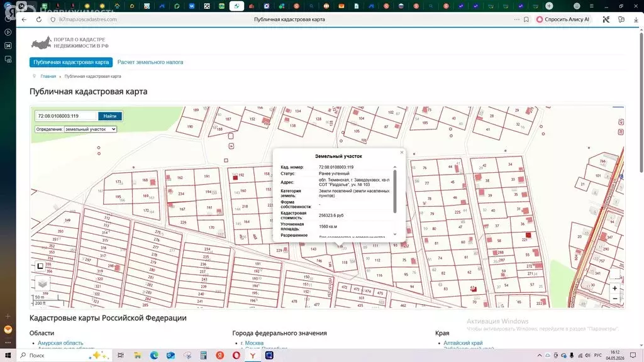
Task: Open Calculator from the taskbar
Action: [203, 356]
